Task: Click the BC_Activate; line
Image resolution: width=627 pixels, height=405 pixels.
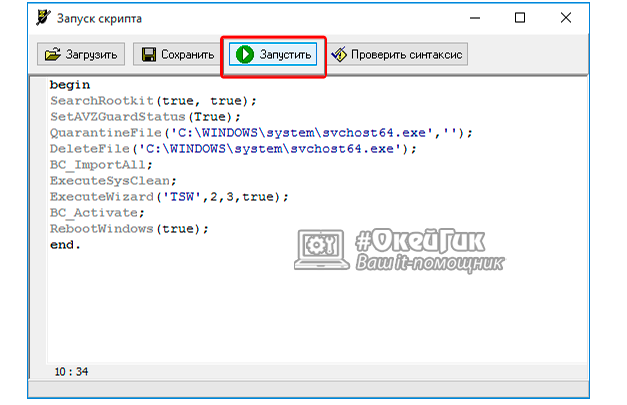Action: (x=97, y=213)
